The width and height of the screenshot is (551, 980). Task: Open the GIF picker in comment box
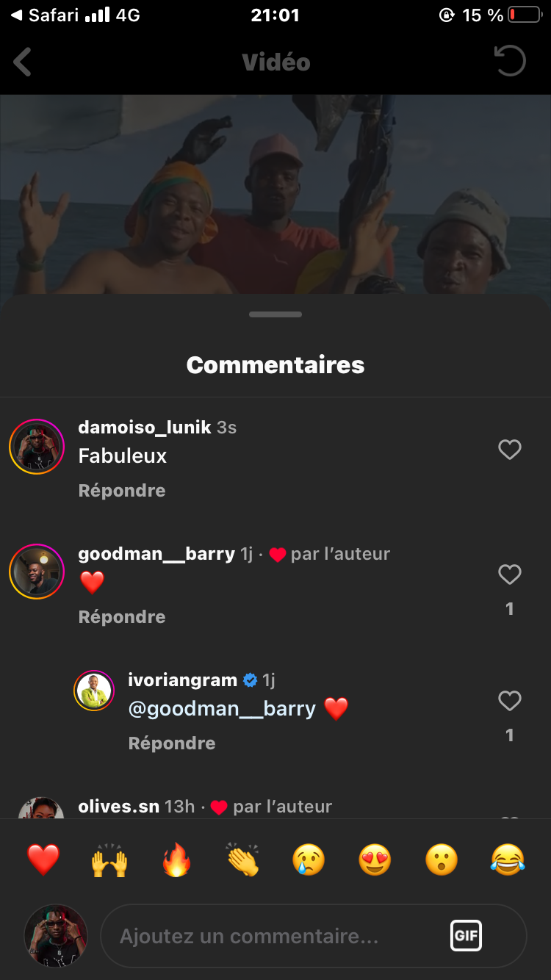click(466, 936)
